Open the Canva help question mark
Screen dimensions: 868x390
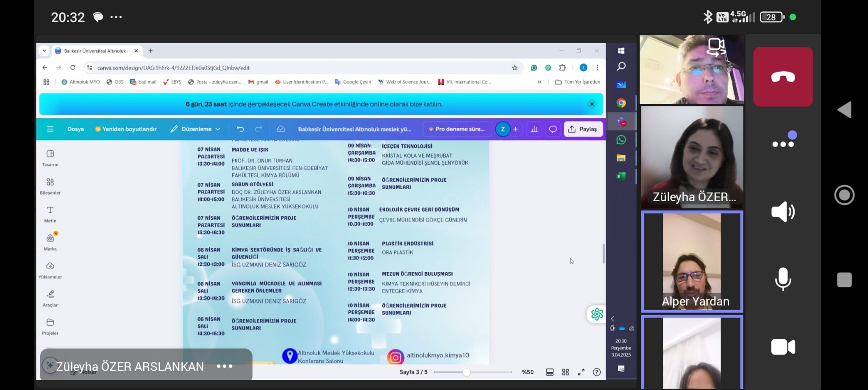coord(597,372)
